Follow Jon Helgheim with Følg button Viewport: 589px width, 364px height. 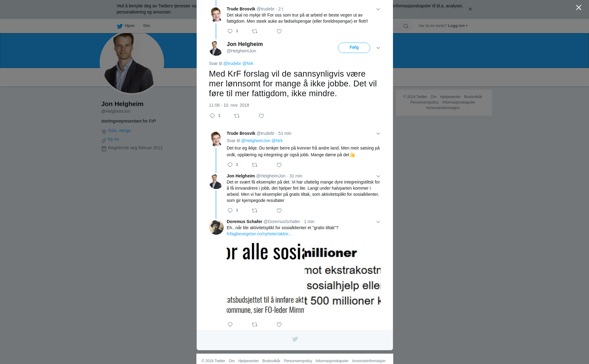click(354, 47)
